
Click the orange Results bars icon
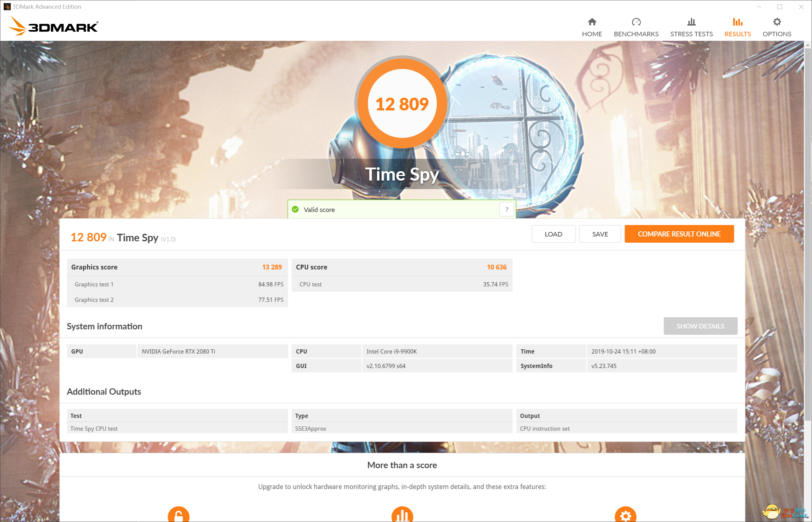tap(737, 22)
